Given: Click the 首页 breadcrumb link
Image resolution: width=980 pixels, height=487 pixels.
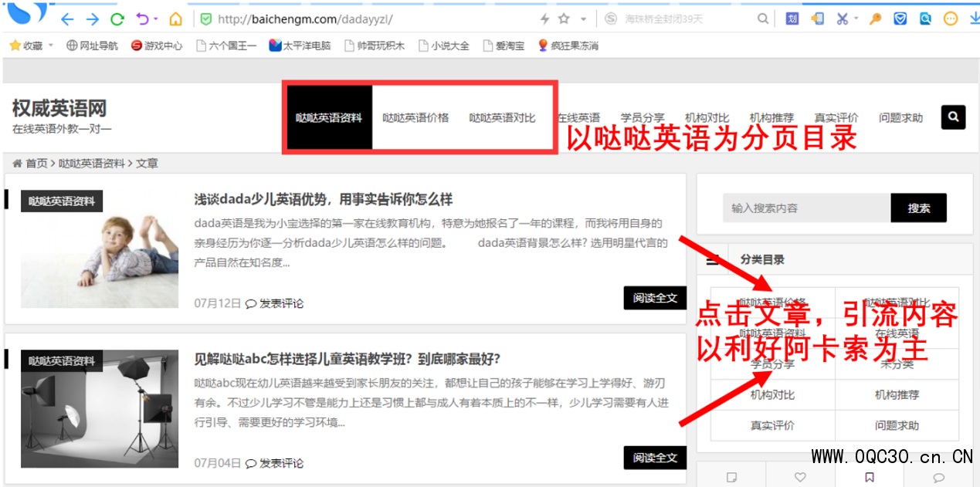Looking at the screenshot, I should (x=36, y=164).
